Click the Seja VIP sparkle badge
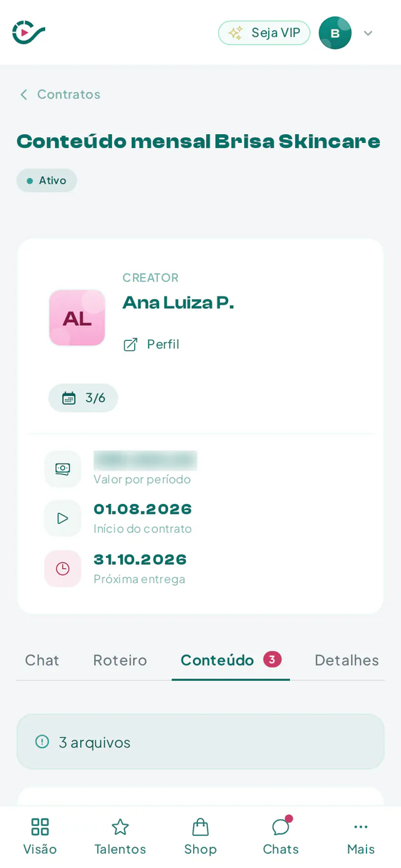401x868 pixels. coord(264,33)
